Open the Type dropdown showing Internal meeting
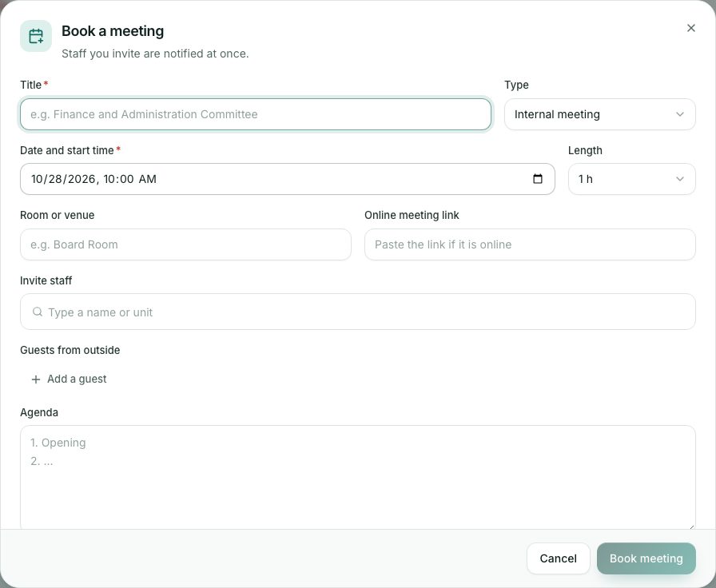Viewport: 716px width, 588px height. click(599, 114)
